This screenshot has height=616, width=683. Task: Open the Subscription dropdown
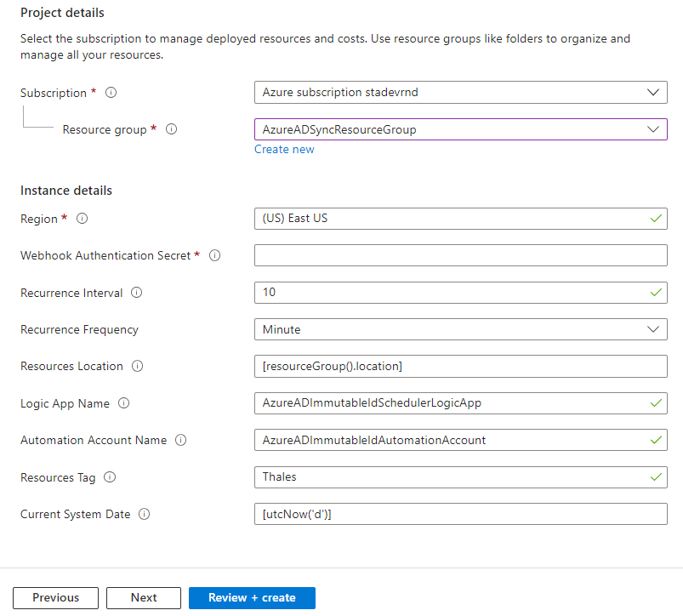[461, 93]
